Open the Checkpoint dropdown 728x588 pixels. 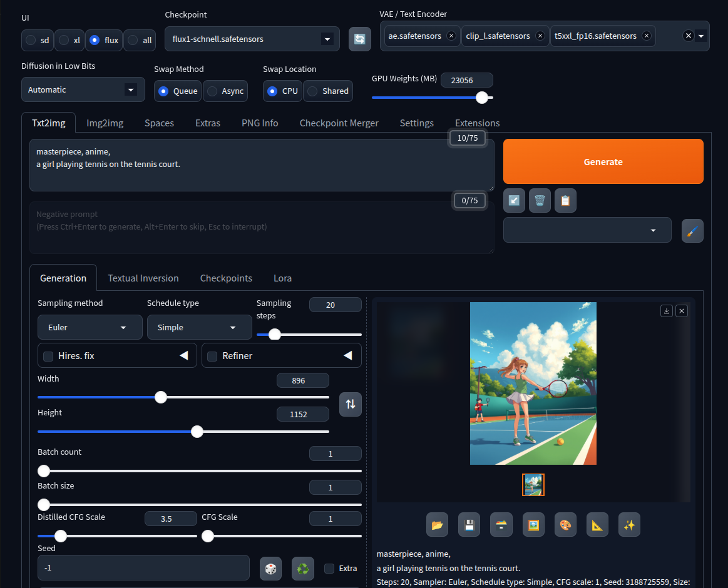252,39
